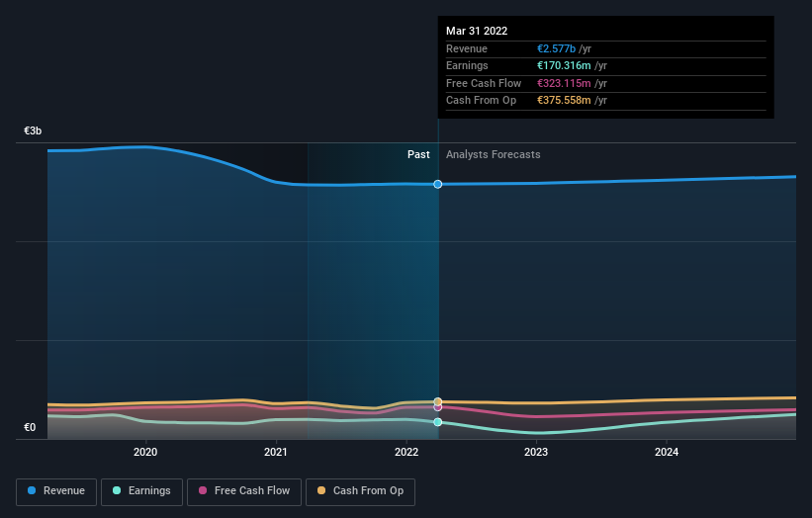Click the 2021 x-axis label
The image size is (812, 518).
click(x=276, y=452)
